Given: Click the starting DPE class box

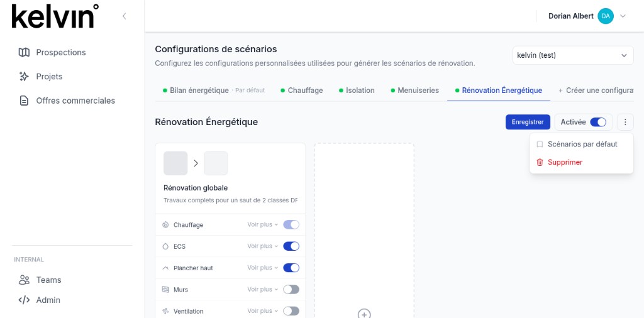Looking at the screenshot, I should pyautogui.click(x=175, y=163).
